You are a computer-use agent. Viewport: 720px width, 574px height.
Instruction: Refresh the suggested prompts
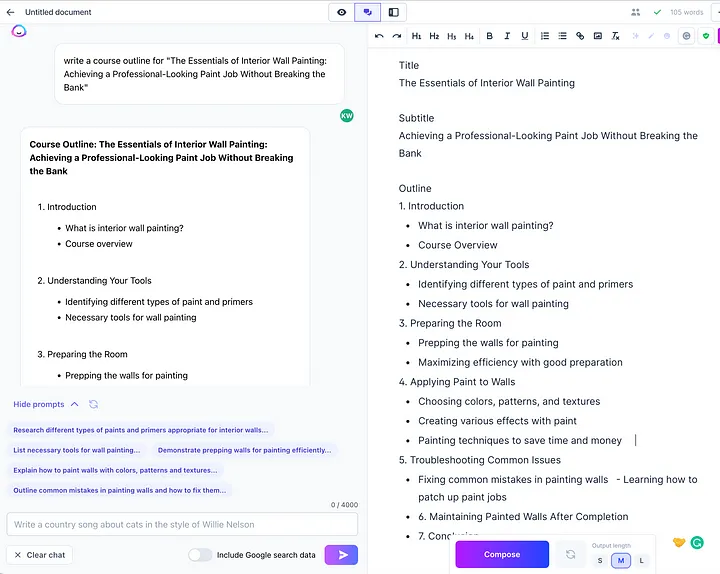[x=93, y=404]
